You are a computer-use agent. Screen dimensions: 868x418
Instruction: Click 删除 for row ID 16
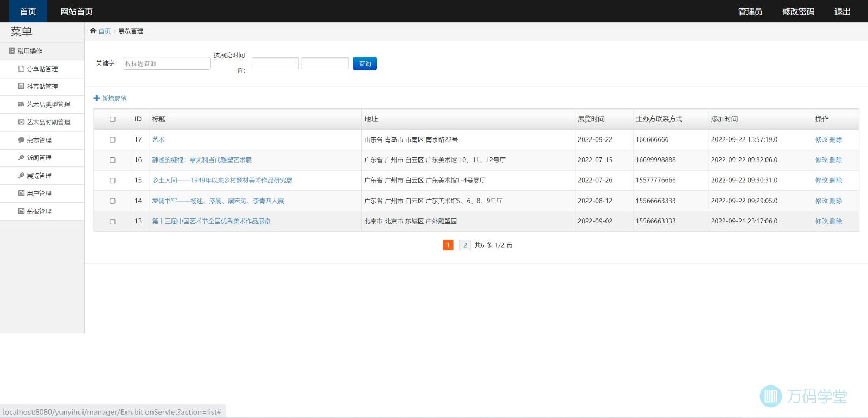[836, 160]
